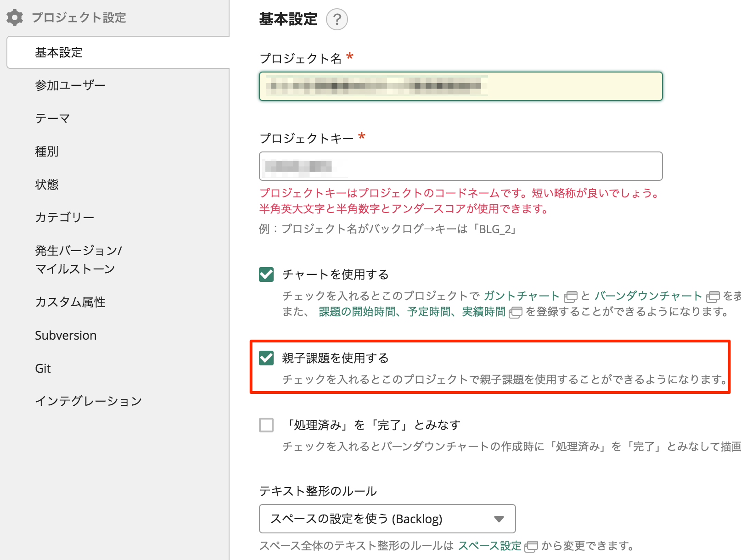
Task: Click the gear icon beside プロジェクト設定
Action: (x=15, y=17)
